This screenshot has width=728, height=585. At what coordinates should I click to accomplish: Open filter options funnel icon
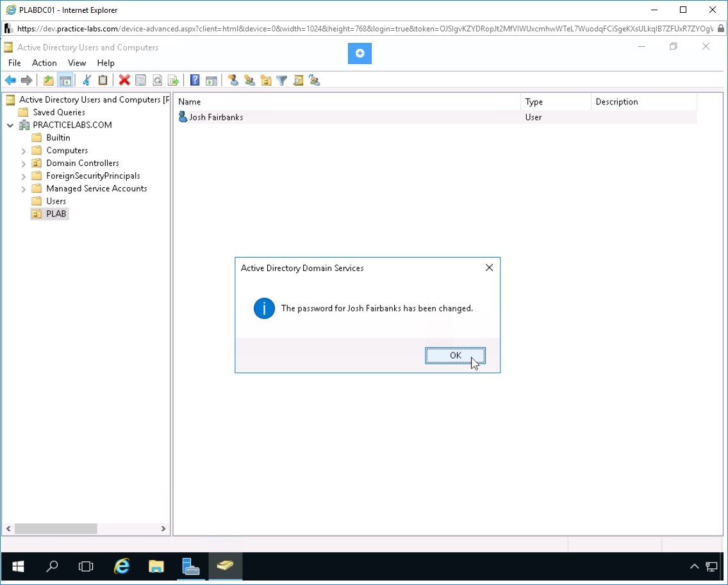pos(282,80)
